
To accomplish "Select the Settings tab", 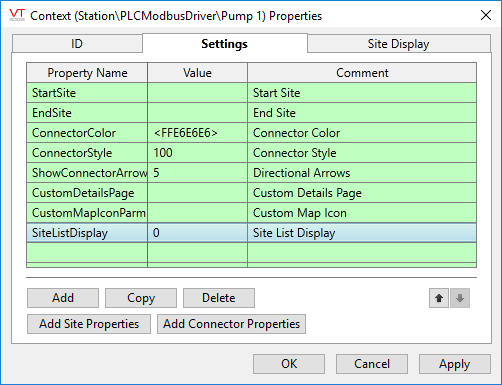I will (x=225, y=44).
